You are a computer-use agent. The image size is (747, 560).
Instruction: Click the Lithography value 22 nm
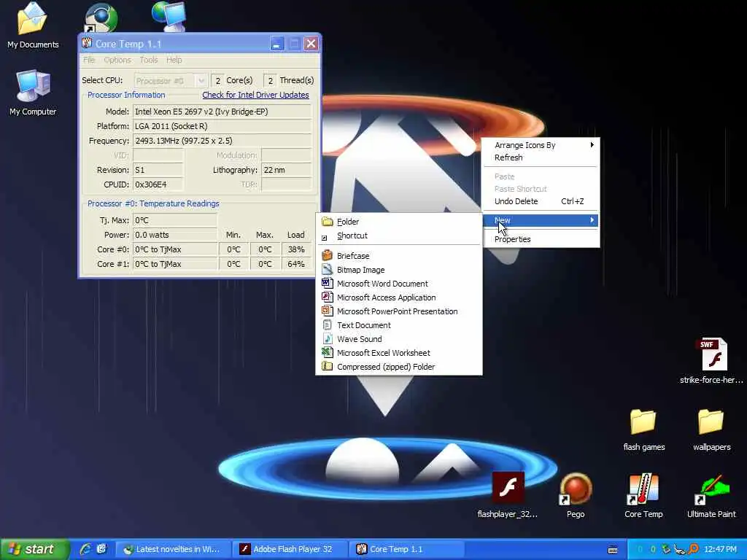(286, 170)
